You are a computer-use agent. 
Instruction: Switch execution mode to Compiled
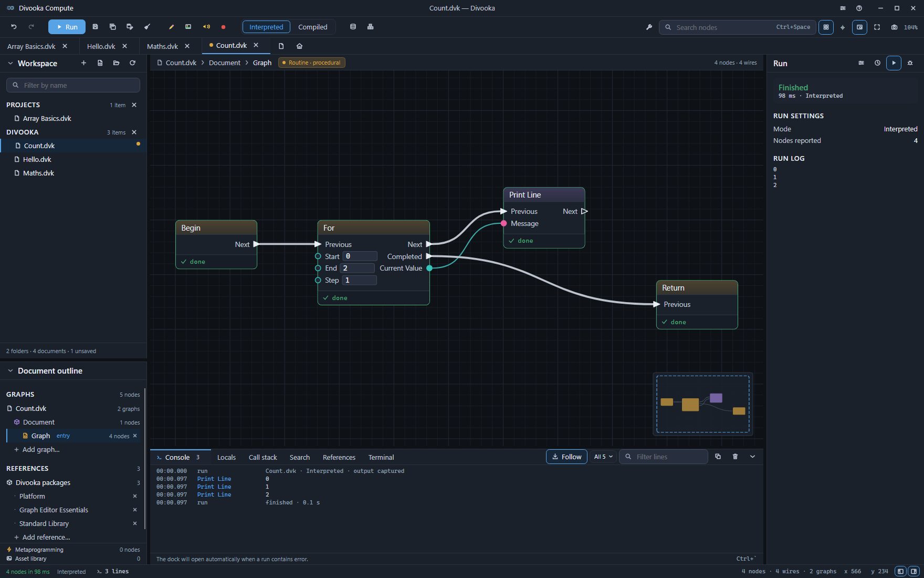(x=312, y=27)
